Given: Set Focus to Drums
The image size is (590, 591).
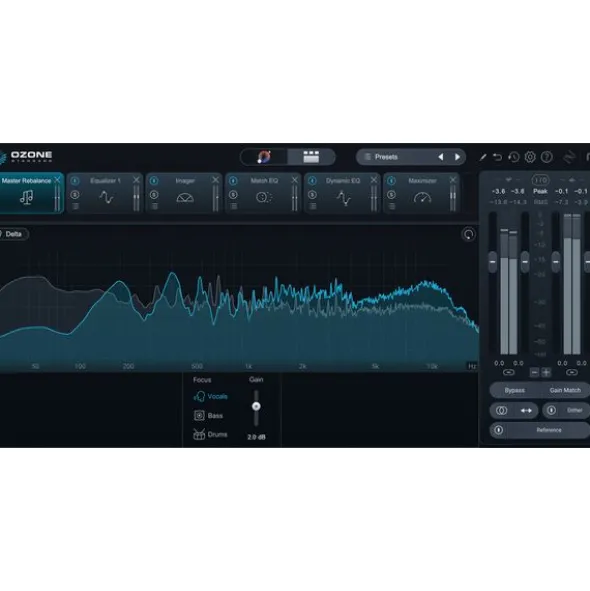Looking at the screenshot, I should (x=210, y=434).
